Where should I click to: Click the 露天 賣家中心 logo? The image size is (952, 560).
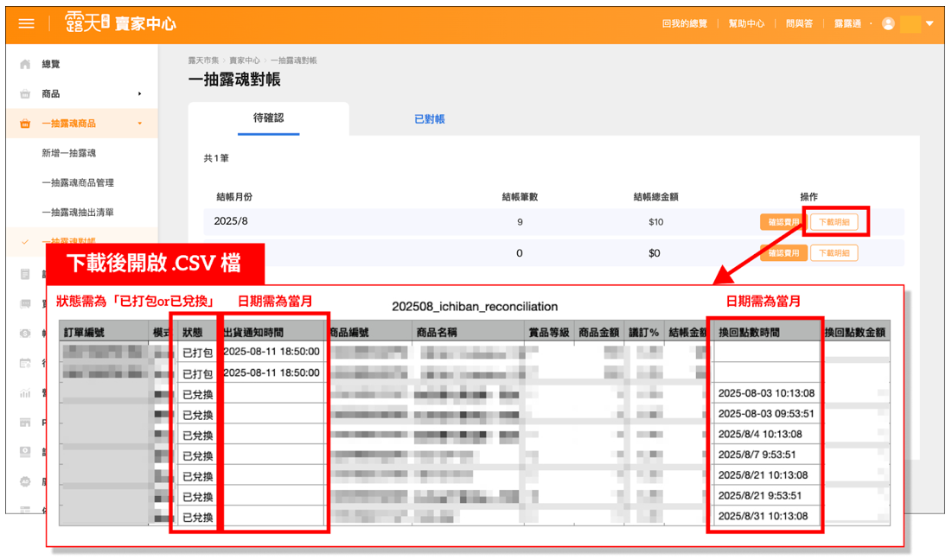tap(119, 24)
